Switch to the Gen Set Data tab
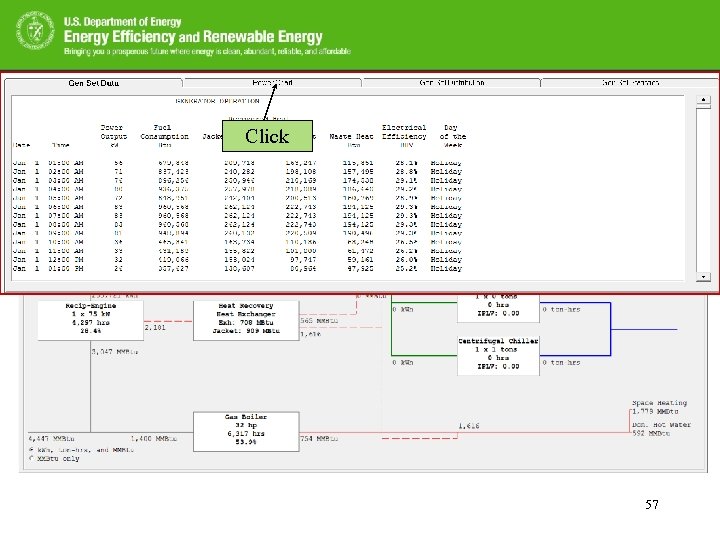The width and height of the screenshot is (720, 540). [x=93, y=83]
